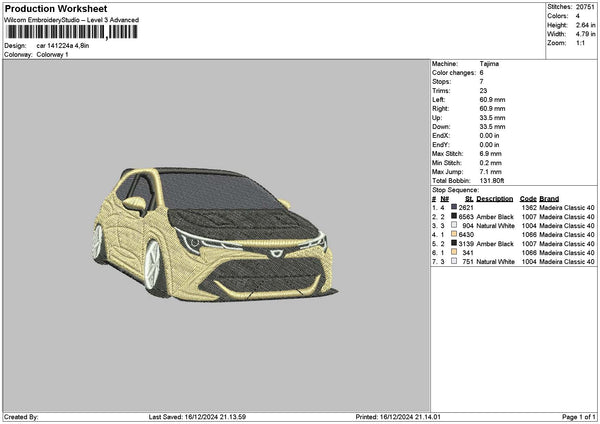The height and width of the screenshot is (424, 600).
Task: Click the Description column header
Action: point(496,198)
